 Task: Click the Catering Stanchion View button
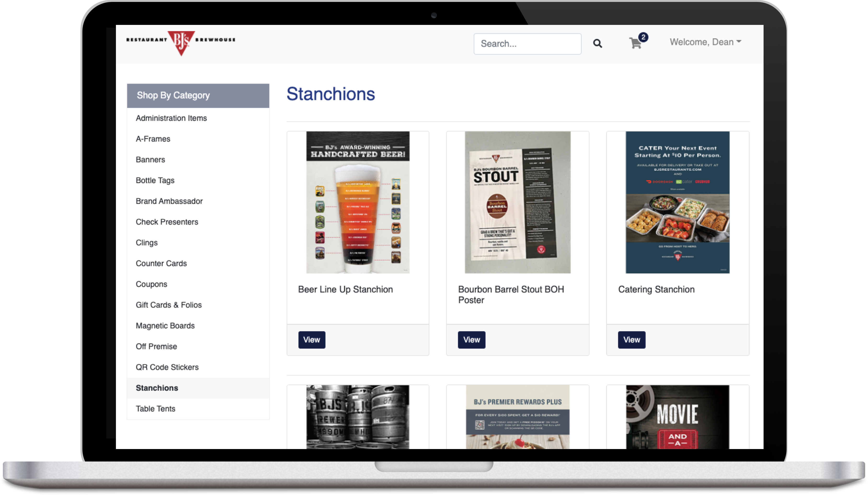(x=632, y=339)
